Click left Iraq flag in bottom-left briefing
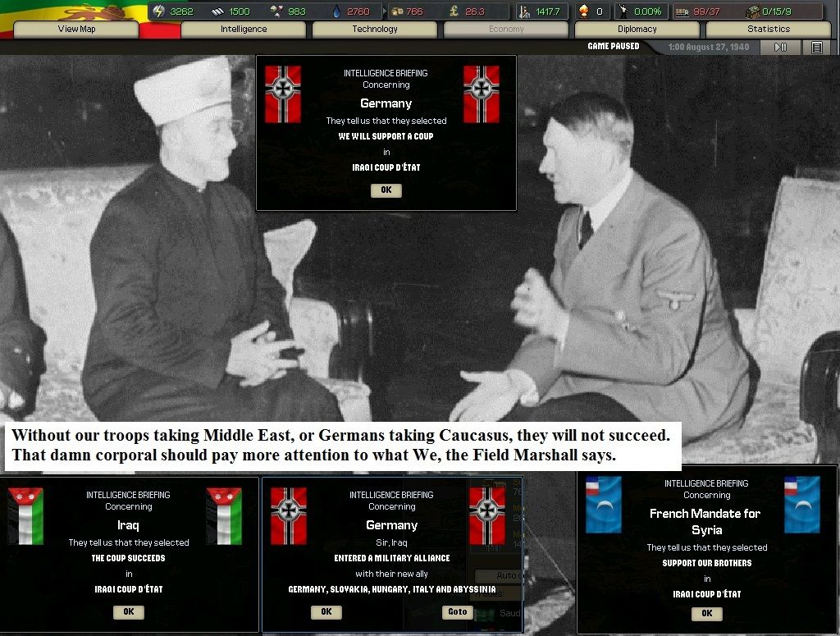 coord(25,516)
